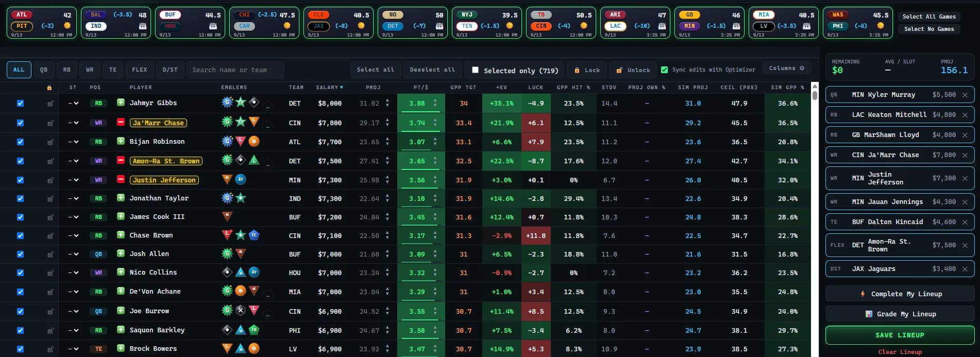Click FC pentagon emblem on Chase Brown row

click(x=254, y=235)
